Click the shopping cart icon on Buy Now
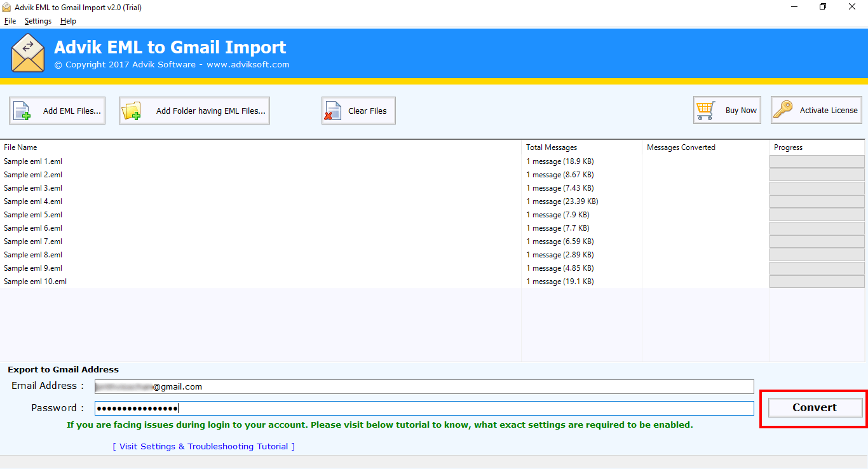Screen dimensions: 868x469 coord(705,110)
